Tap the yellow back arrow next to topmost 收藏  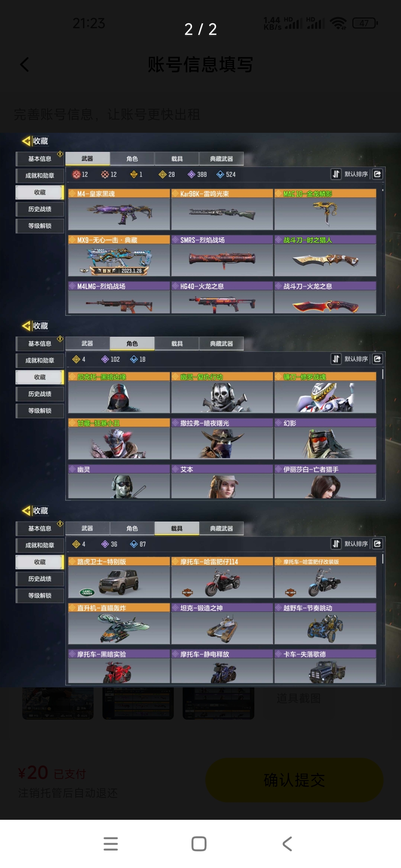coord(26,141)
